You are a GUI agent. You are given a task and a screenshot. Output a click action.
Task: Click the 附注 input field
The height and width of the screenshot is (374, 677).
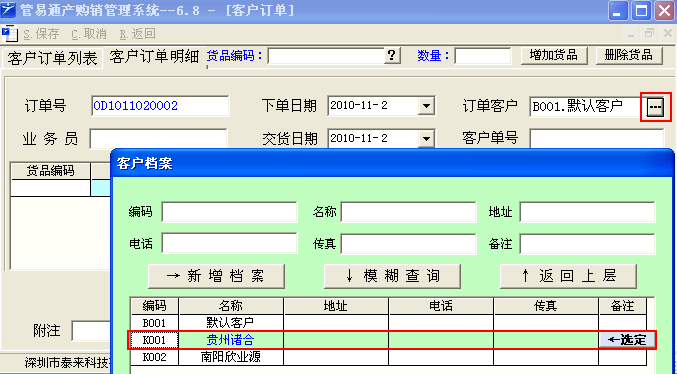pos(91,331)
